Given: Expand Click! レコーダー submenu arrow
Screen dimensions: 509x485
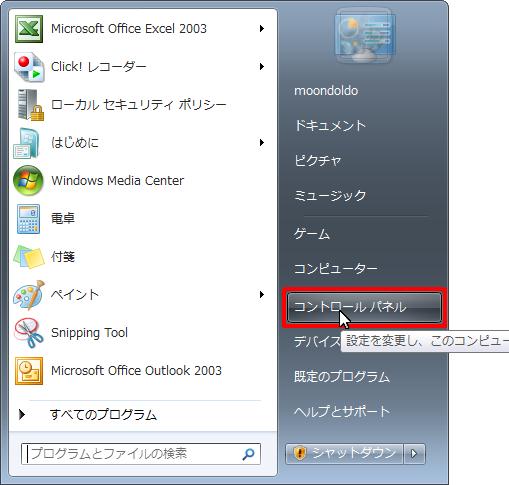Looking at the screenshot, I should pos(262,67).
